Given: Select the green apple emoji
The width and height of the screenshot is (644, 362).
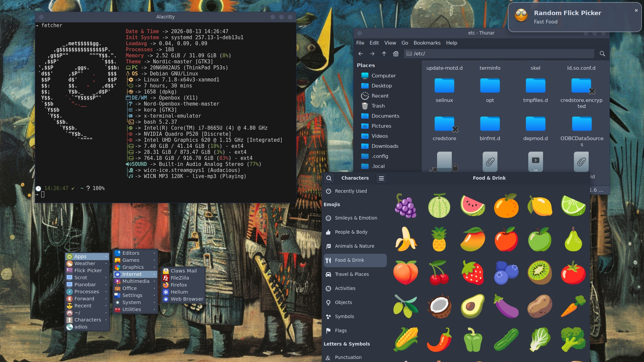Looking at the screenshot, I should point(540,239).
